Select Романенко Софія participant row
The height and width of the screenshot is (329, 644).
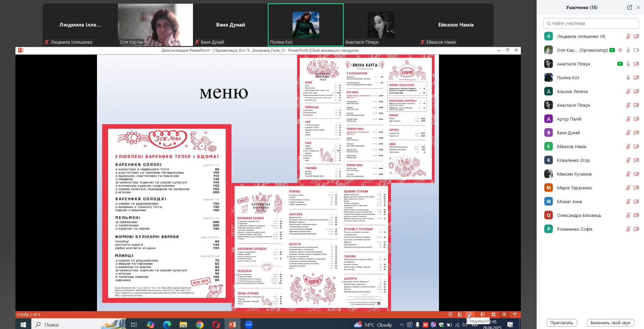click(x=591, y=229)
